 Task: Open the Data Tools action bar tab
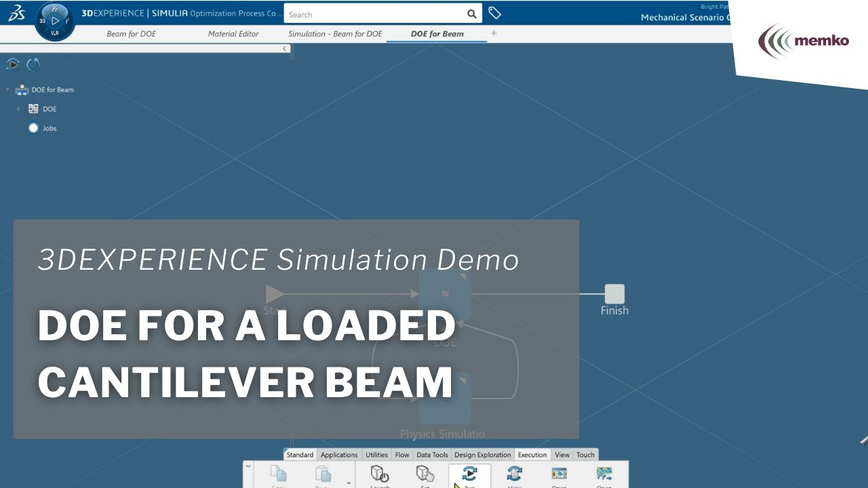(x=432, y=455)
